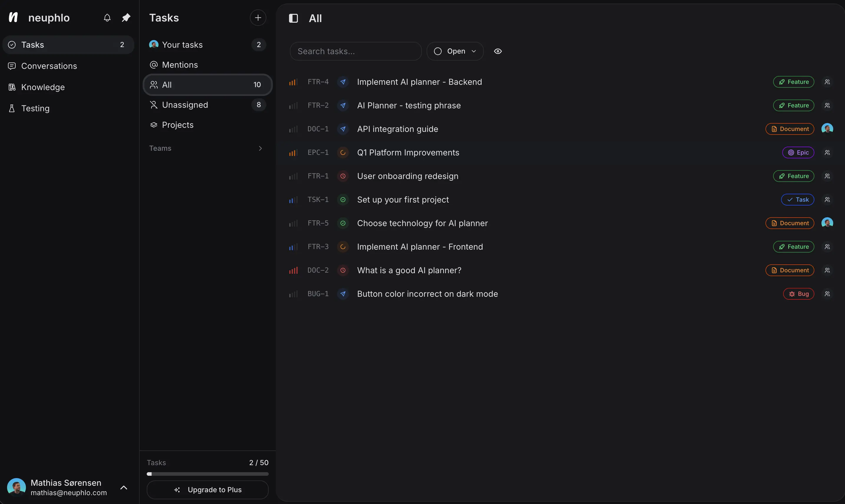Open the Testing section

[35, 108]
